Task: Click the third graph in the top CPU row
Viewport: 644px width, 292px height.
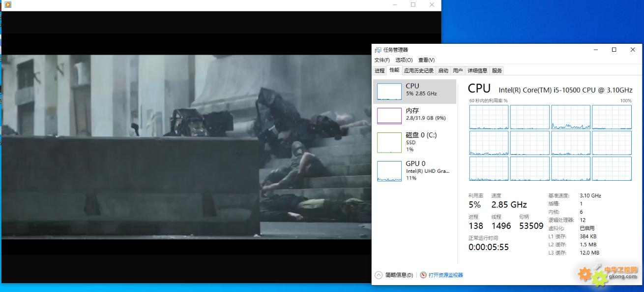Action: click(x=571, y=117)
